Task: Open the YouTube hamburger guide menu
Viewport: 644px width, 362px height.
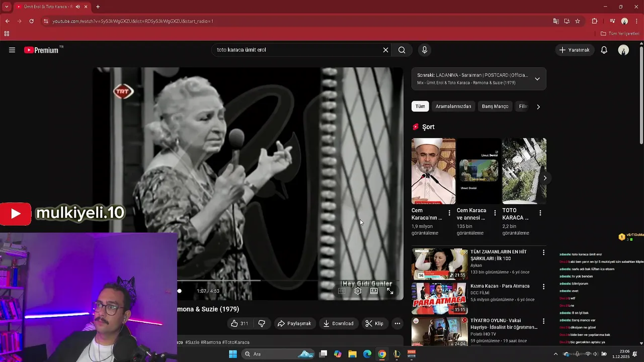Action: point(12,50)
